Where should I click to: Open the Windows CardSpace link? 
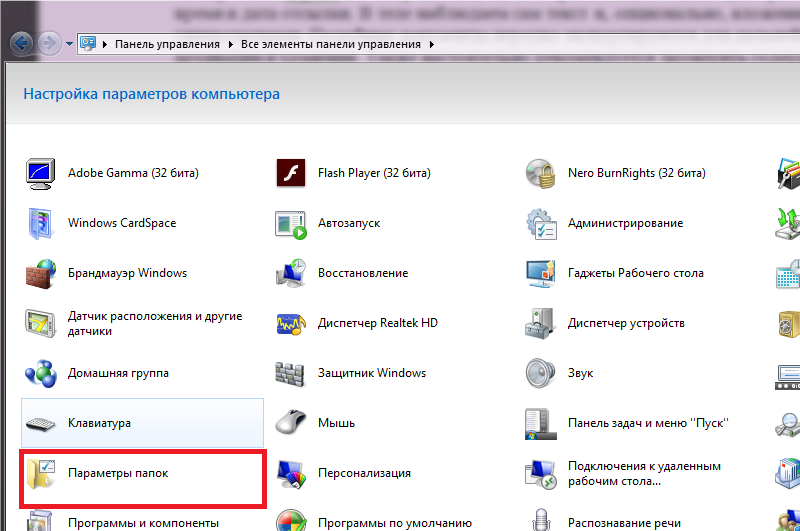(x=122, y=223)
